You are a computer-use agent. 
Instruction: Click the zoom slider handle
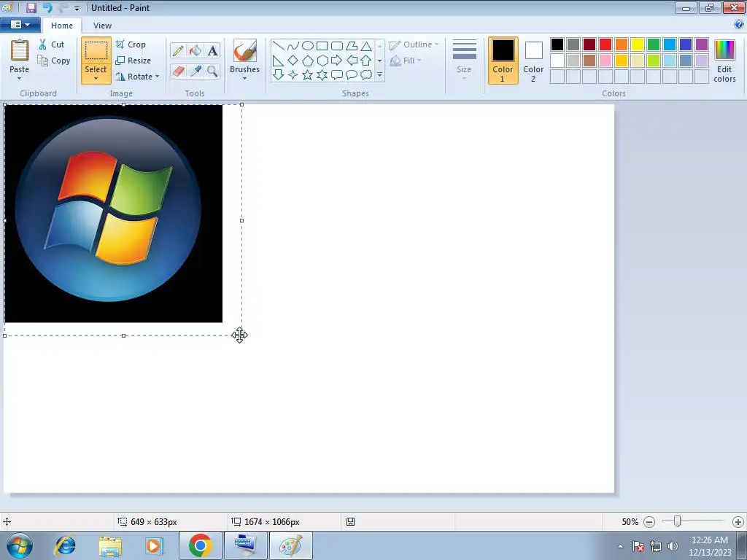pyautogui.click(x=677, y=521)
